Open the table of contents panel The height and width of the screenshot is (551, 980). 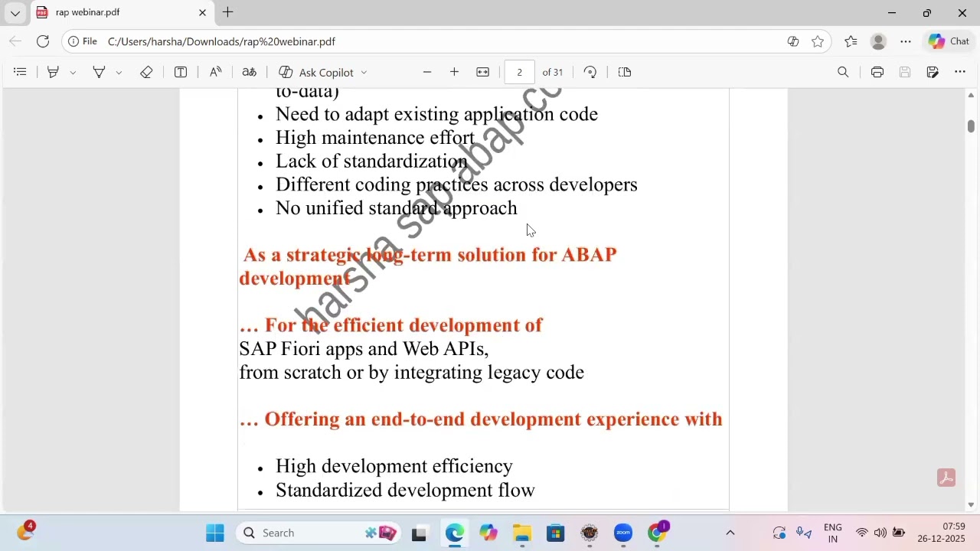tap(21, 72)
